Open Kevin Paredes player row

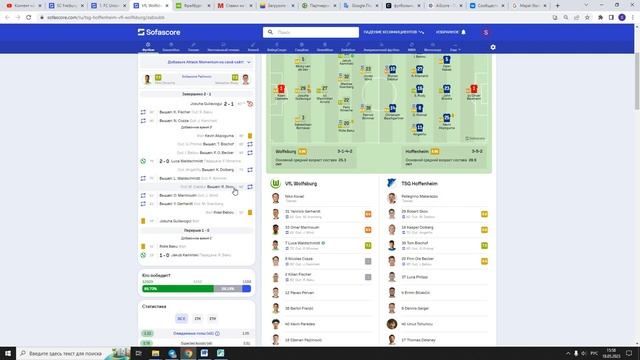coord(321,324)
